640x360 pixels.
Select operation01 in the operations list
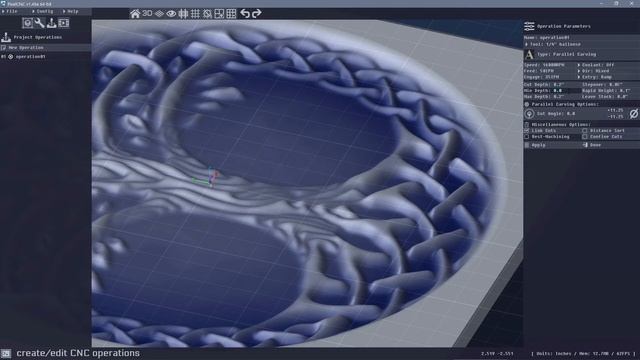(x=31, y=57)
